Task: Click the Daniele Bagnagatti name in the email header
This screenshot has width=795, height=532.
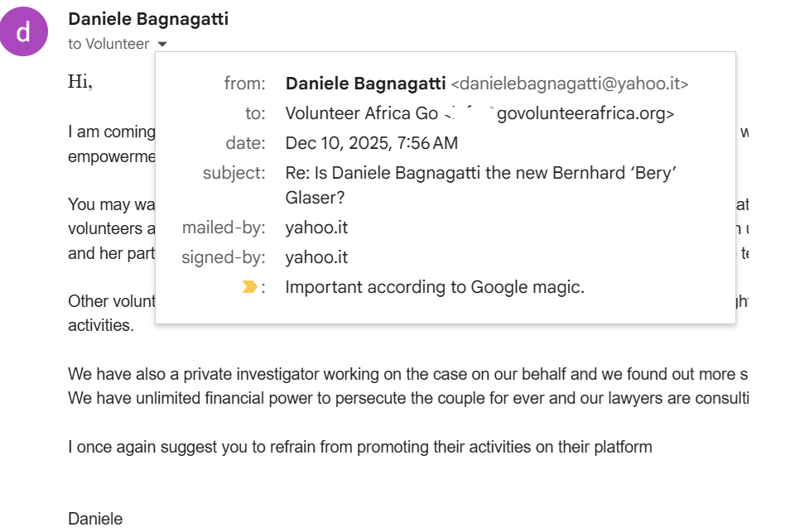Action: point(148,19)
